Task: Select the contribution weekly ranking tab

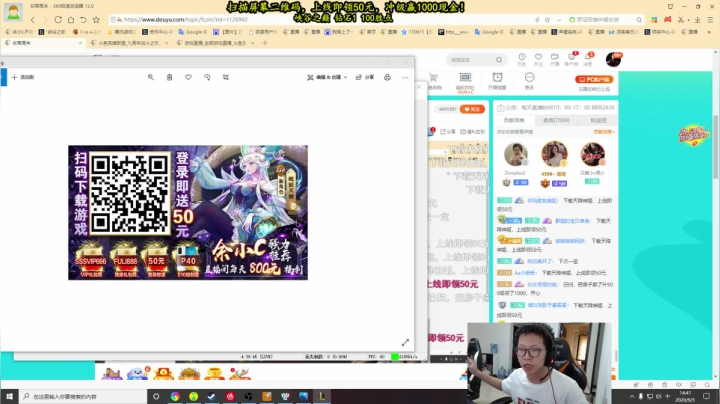Action: (514, 120)
